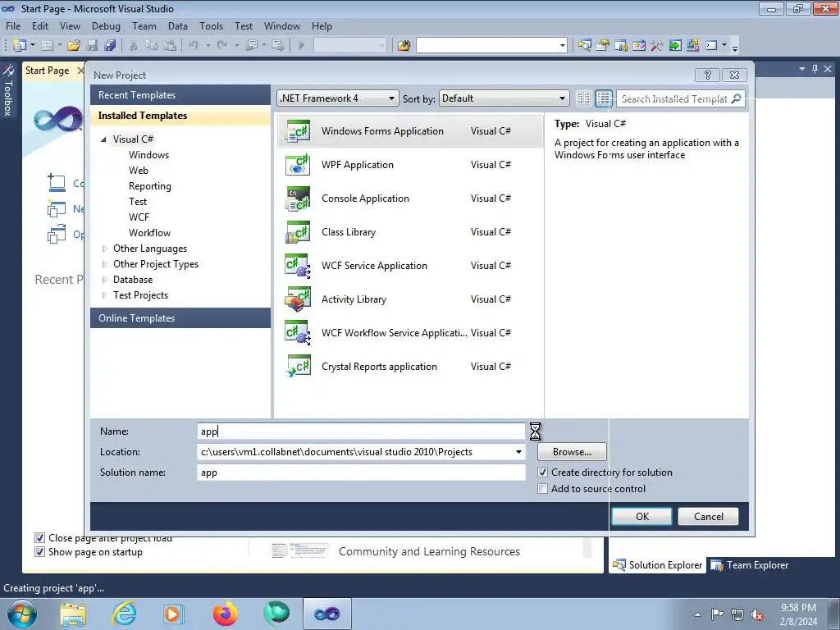Viewport: 840px width, 630px height.
Task: Open Solution Explorer from the toolbar icon
Action: pos(584,46)
